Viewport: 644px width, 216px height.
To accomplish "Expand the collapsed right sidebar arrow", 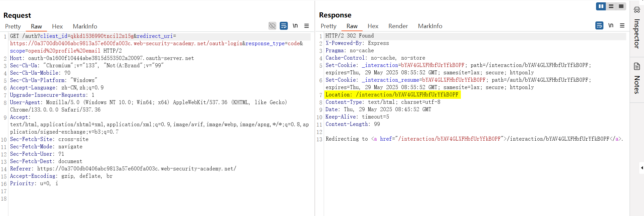I will pyautogui.click(x=642, y=168).
